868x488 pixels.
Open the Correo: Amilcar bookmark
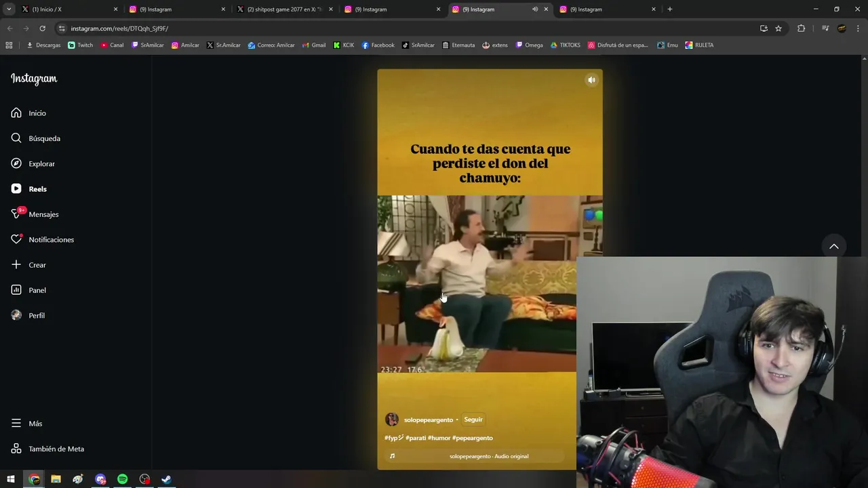(271, 45)
